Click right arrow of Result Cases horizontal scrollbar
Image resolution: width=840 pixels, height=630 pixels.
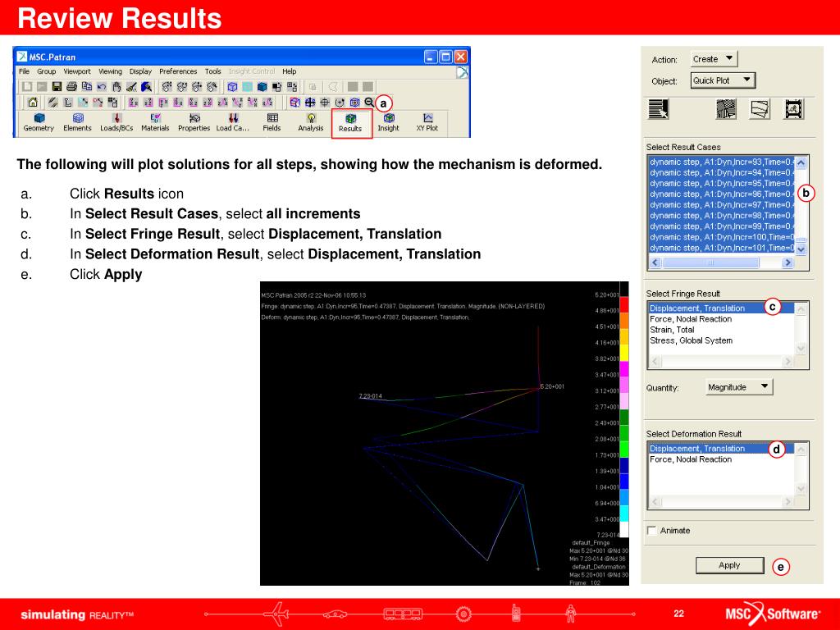pos(787,262)
